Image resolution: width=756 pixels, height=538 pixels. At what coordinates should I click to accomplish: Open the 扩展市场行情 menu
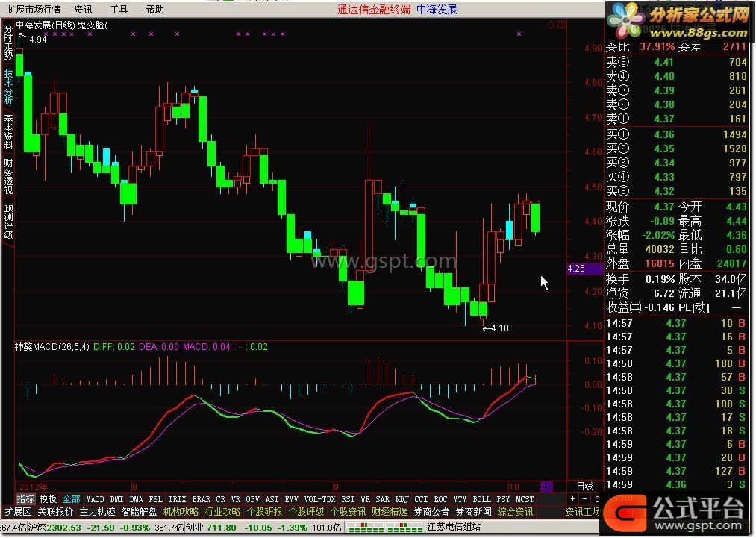pos(34,9)
